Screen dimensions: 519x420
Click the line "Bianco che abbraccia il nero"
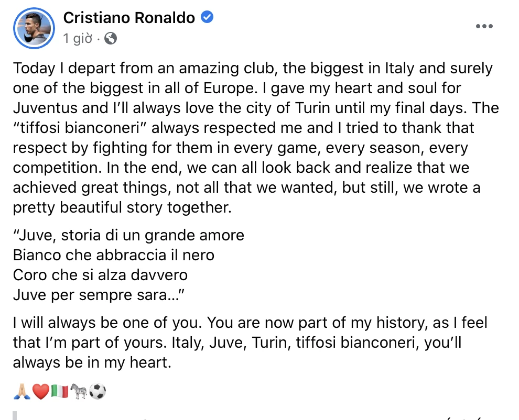tap(114, 255)
